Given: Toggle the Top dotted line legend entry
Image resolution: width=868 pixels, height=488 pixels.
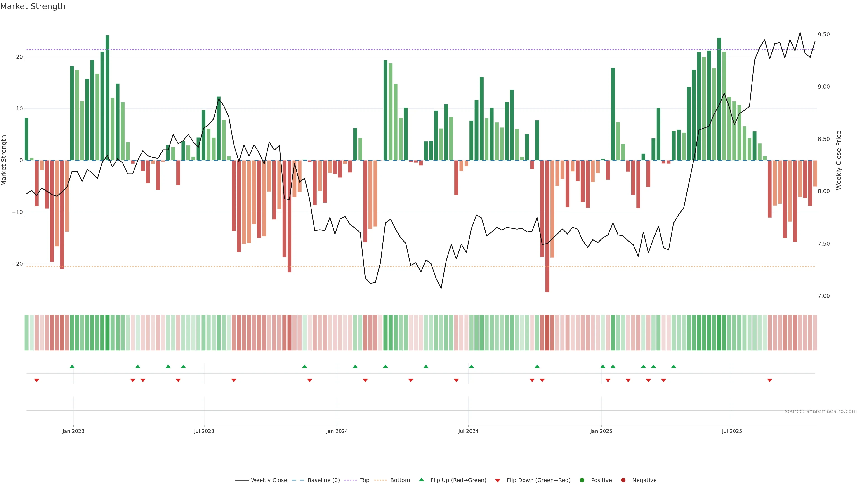Looking at the screenshot, I should 364,480.
